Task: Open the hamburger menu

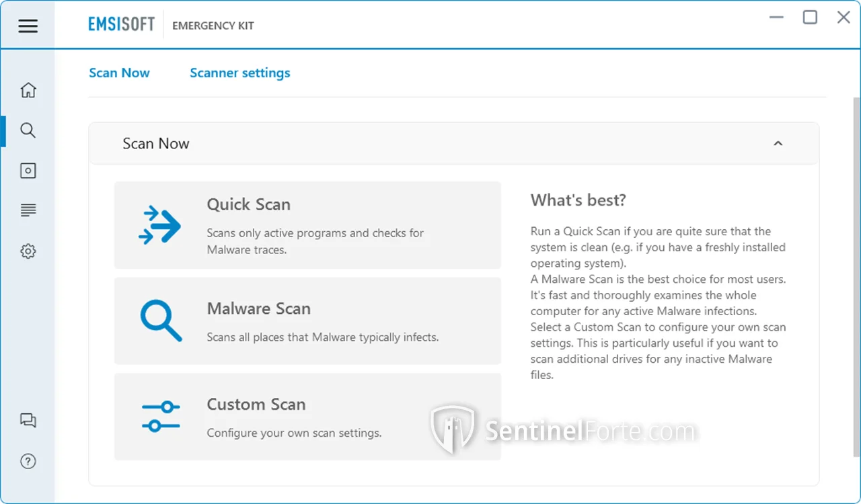Action: [28, 26]
